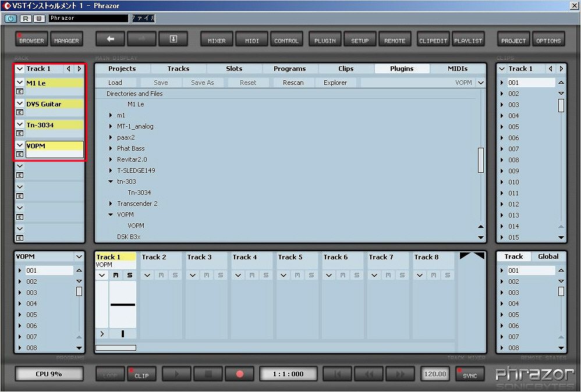
Task: Toggle the VST power button
Action: click(10, 18)
